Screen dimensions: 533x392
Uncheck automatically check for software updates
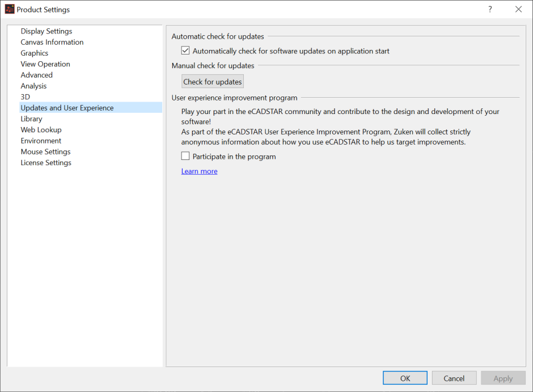185,50
